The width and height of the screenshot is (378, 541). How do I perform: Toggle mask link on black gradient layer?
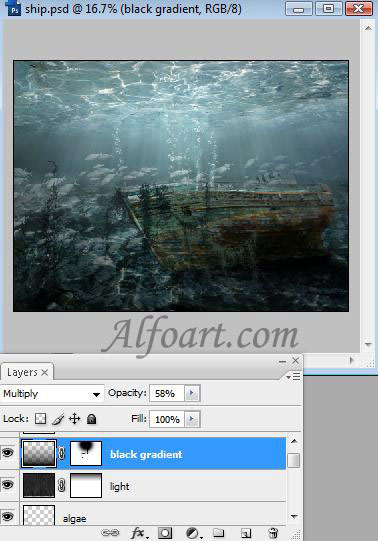click(x=62, y=453)
